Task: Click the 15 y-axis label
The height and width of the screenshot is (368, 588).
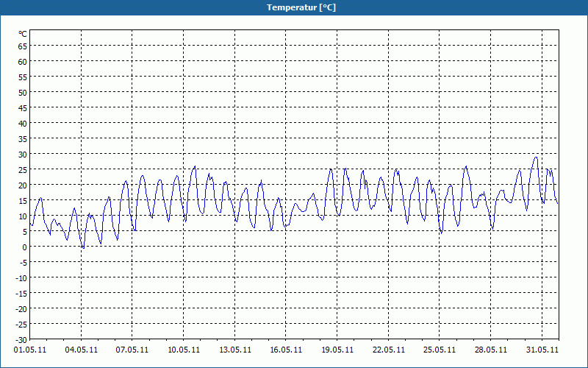Action: pyautogui.click(x=23, y=201)
